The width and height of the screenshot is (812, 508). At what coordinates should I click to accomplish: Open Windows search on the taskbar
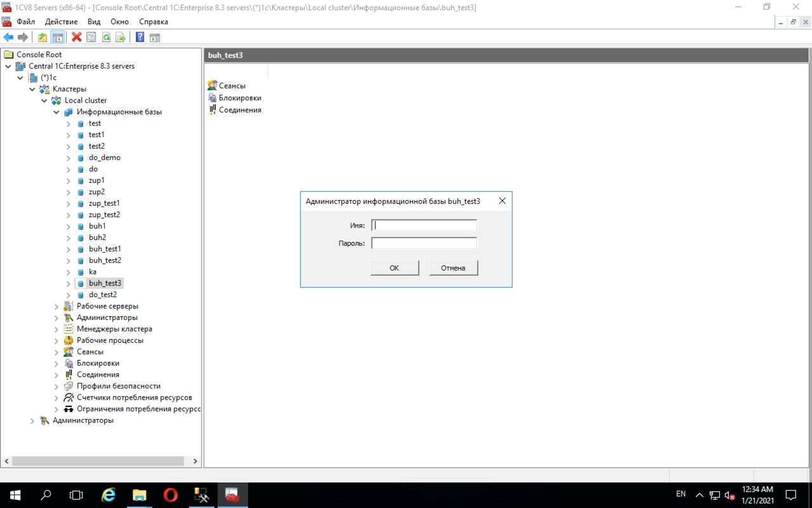[46, 495]
